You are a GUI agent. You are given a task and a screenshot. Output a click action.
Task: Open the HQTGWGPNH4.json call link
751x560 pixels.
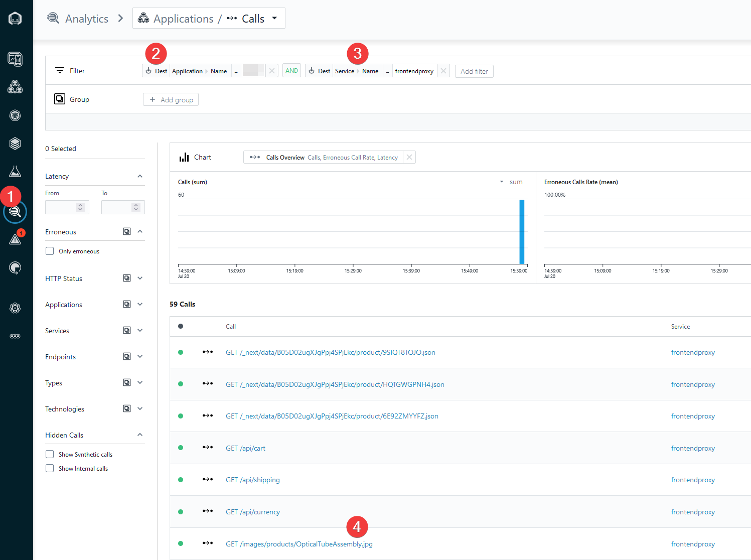[x=335, y=384]
